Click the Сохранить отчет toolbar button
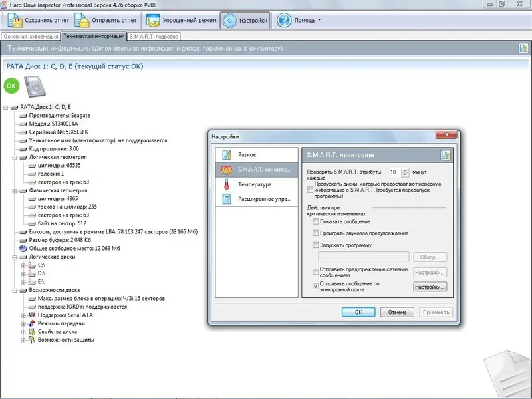The width and height of the screenshot is (532, 399). [x=39, y=21]
